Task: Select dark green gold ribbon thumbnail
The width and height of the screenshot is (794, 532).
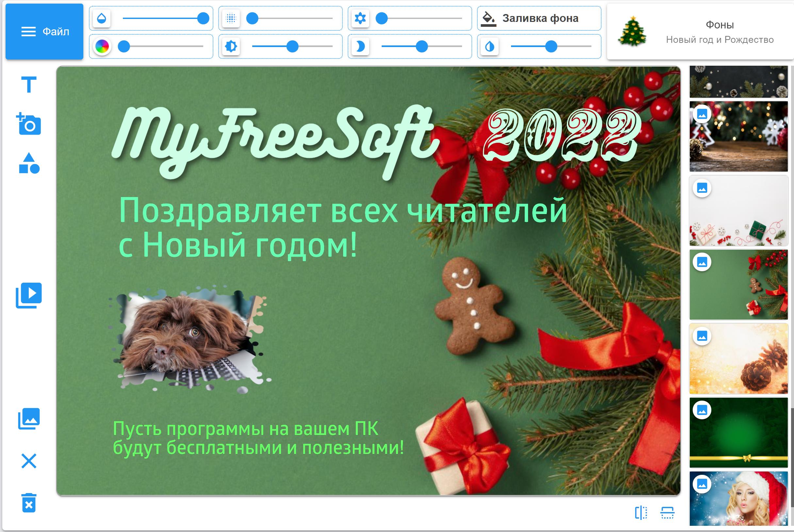Action: [738, 433]
